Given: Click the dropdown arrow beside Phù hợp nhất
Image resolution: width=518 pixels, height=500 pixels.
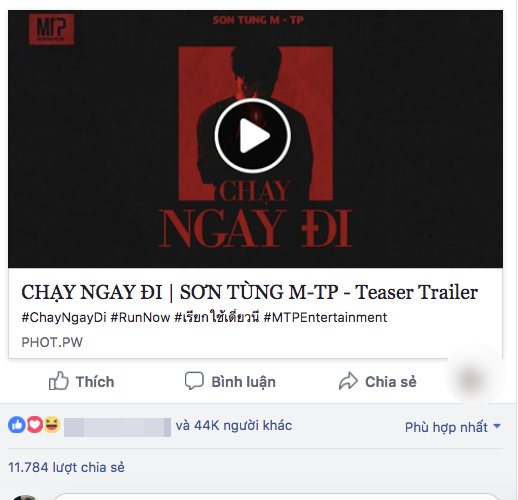Looking at the screenshot, I should pos(497,426).
